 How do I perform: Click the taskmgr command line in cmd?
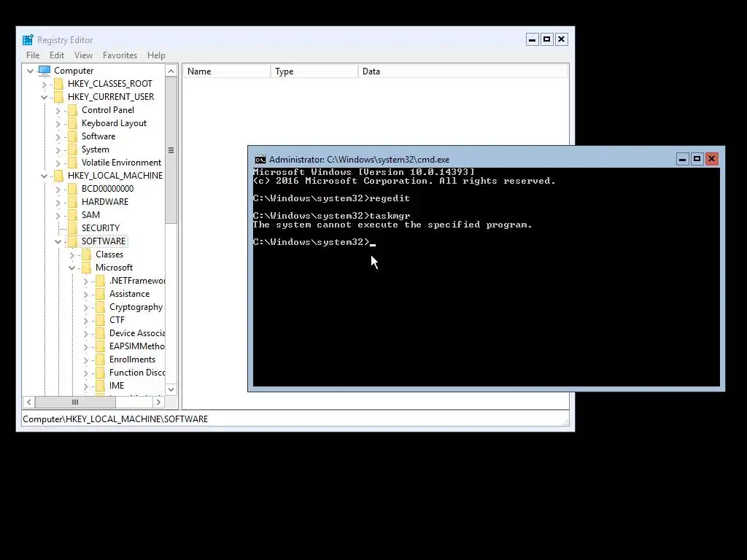(x=332, y=216)
